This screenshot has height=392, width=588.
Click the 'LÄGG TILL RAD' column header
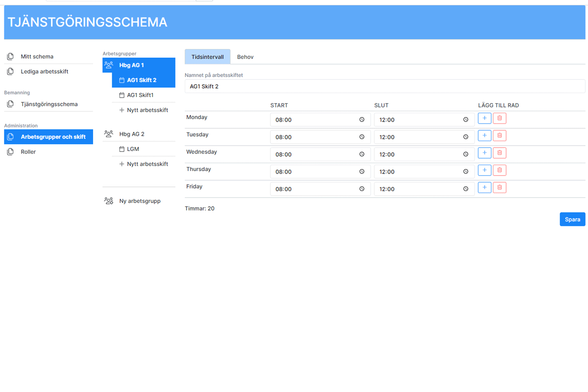point(498,105)
